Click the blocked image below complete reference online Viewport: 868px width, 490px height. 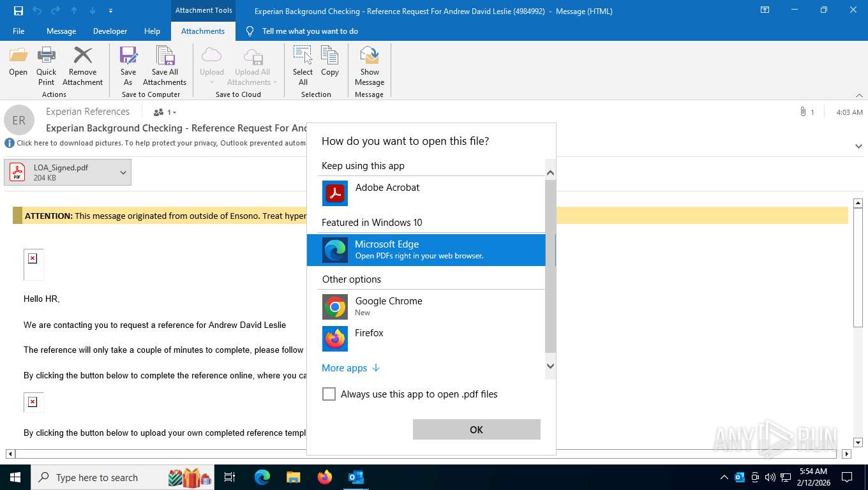tap(33, 402)
